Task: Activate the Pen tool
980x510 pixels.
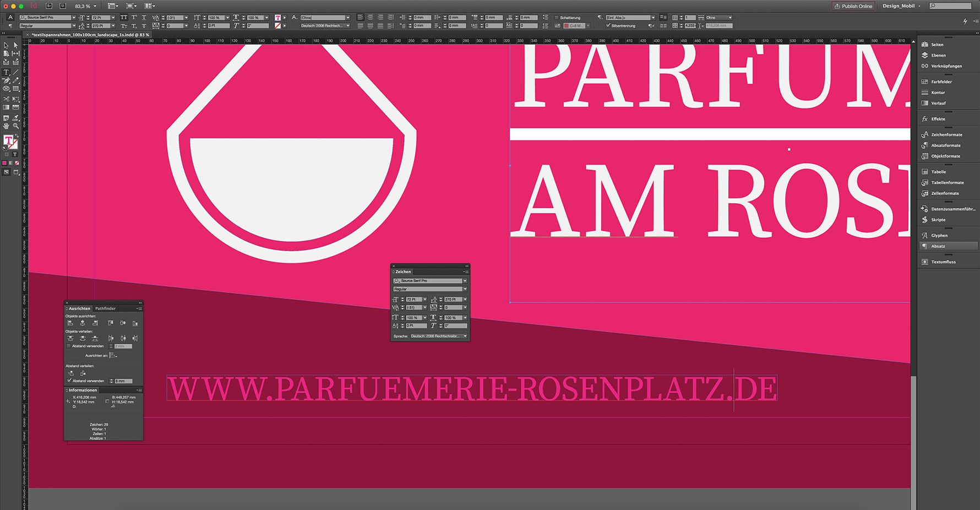Action: coord(6,80)
